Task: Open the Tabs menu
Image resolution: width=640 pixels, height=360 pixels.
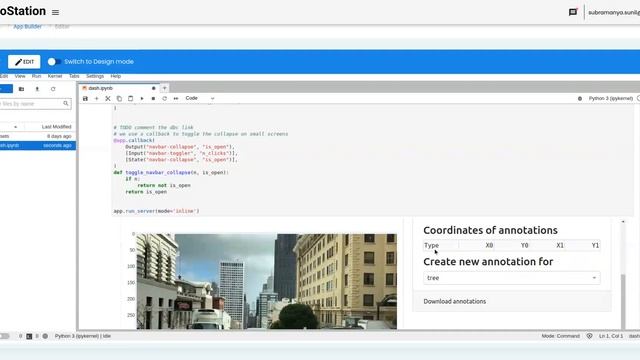Action: point(74,76)
